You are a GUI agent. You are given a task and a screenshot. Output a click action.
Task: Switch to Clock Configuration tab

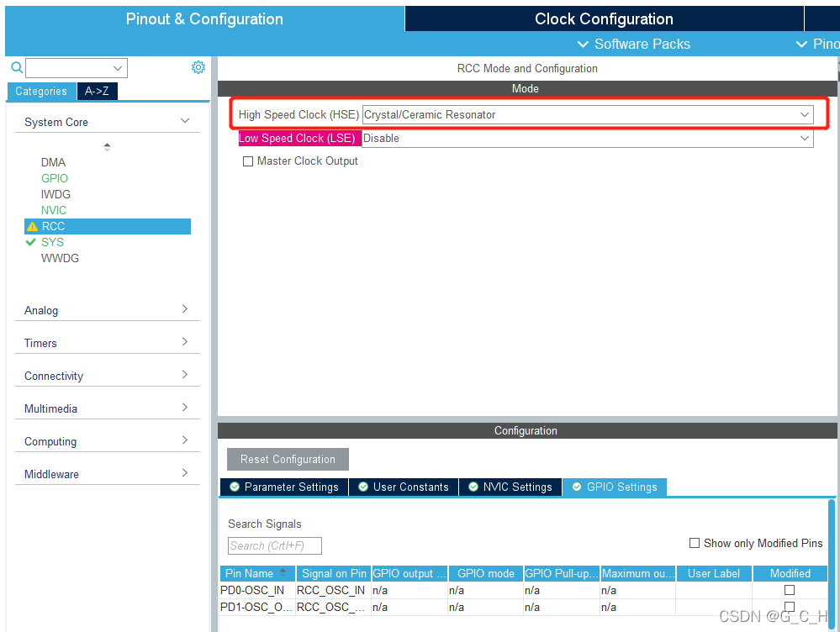tap(604, 18)
